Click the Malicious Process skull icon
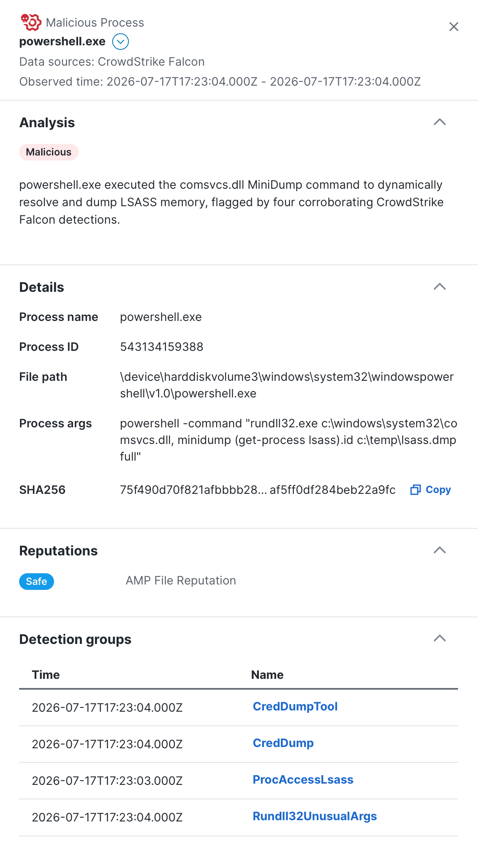 [x=31, y=22]
